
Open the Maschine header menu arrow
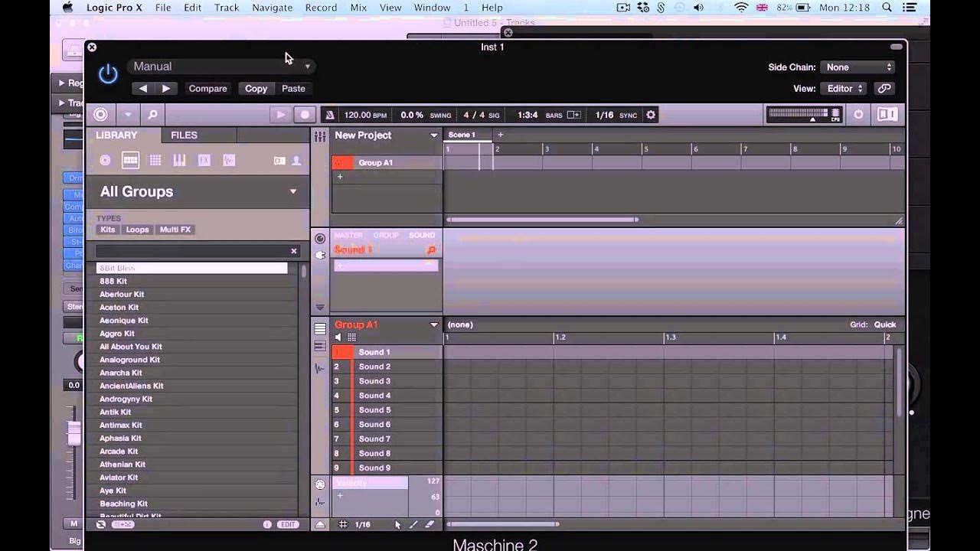point(128,115)
